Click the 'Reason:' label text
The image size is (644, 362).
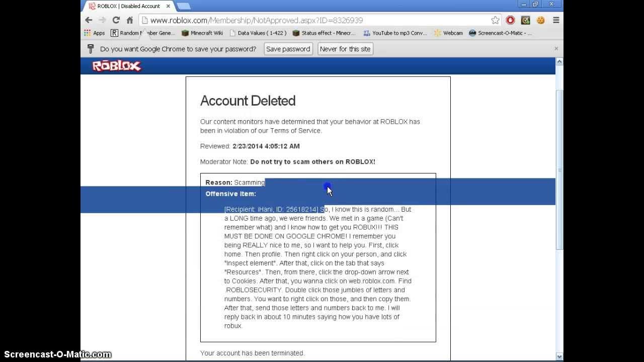219,183
